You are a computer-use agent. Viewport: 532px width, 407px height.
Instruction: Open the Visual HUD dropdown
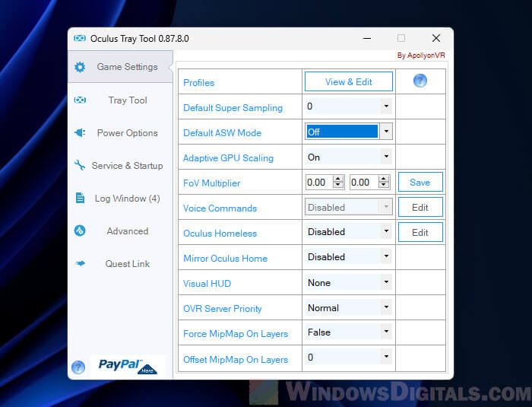coord(386,282)
